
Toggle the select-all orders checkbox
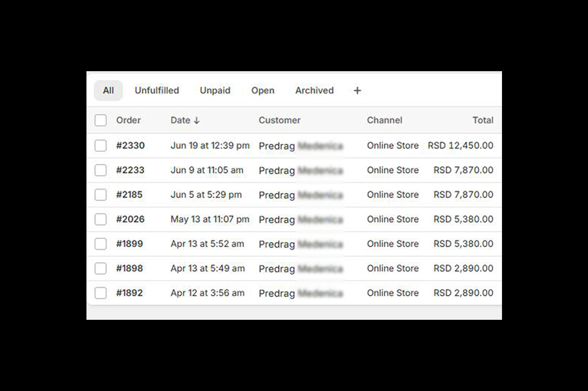101,120
